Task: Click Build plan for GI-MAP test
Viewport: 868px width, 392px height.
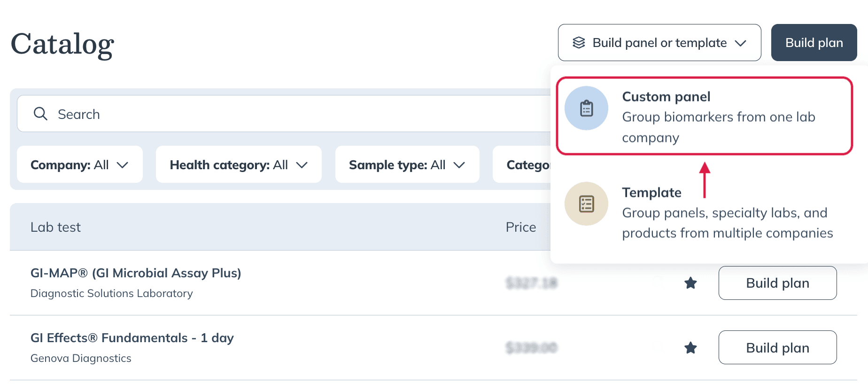Action: [x=777, y=283]
